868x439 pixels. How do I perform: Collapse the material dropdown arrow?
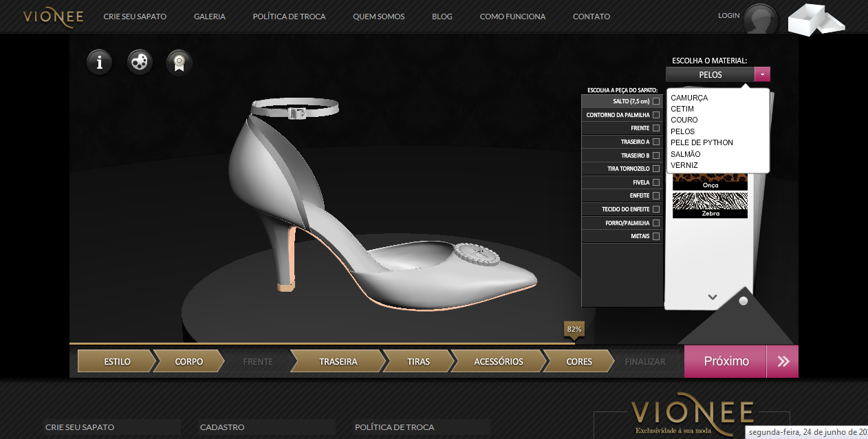(x=762, y=74)
